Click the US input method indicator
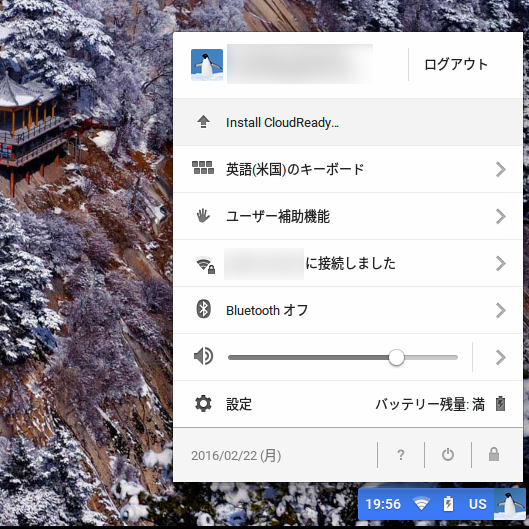Image resolution: width=529 pixels, height=529 pixels. click(x=478, y=504)
